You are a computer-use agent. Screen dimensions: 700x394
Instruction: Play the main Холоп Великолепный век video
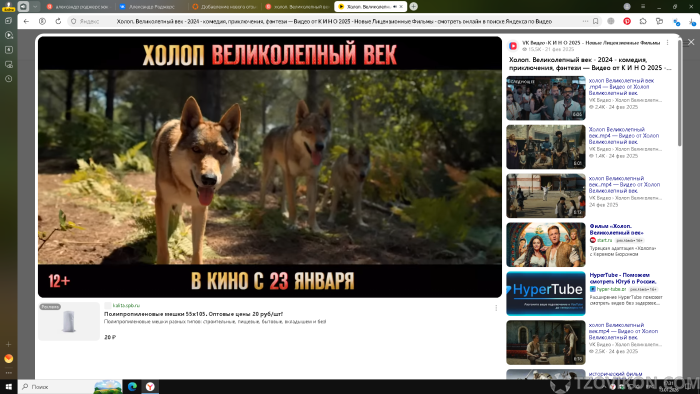pos(270,167)
